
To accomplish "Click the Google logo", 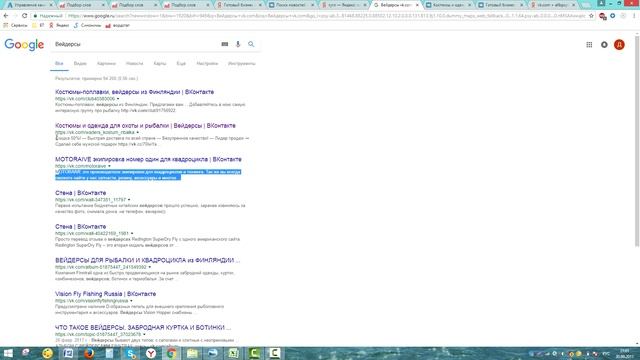I will (x=24, y=44).
